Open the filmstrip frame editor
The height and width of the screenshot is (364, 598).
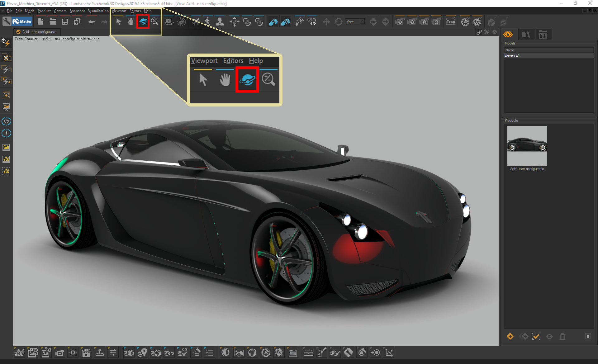coord(292,352)
